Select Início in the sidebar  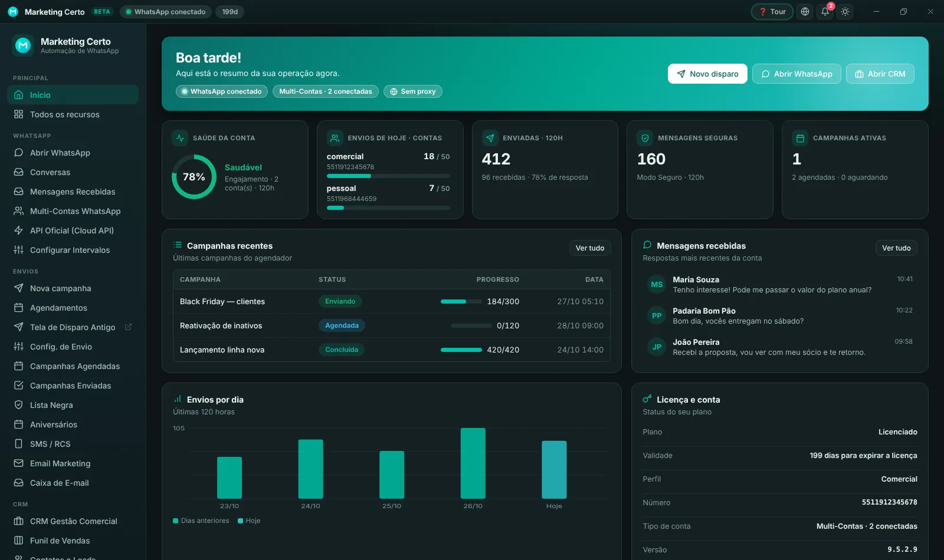(x=73, y=95)
